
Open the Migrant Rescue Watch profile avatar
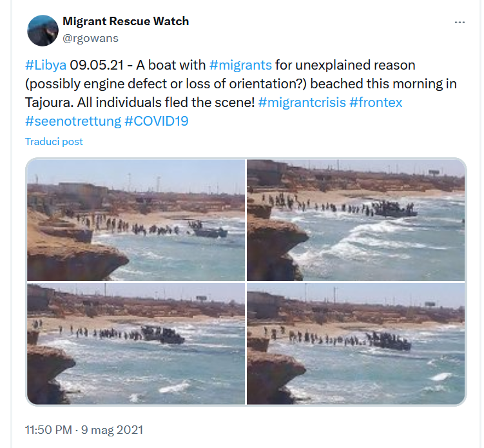coord(43,30)
